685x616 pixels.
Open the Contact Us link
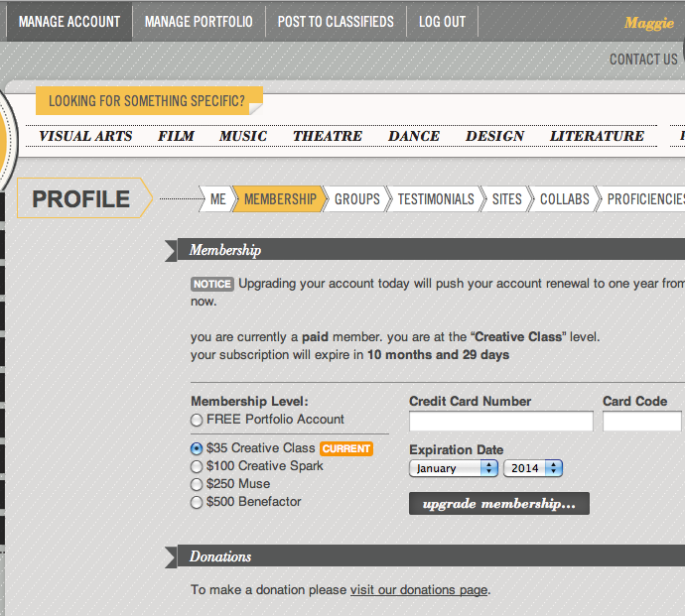point(643,60)
